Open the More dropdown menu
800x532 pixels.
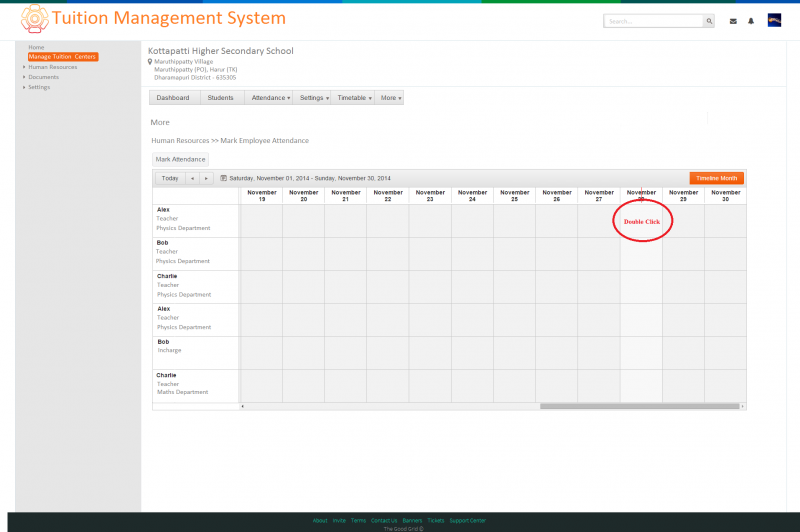[389, 98]
